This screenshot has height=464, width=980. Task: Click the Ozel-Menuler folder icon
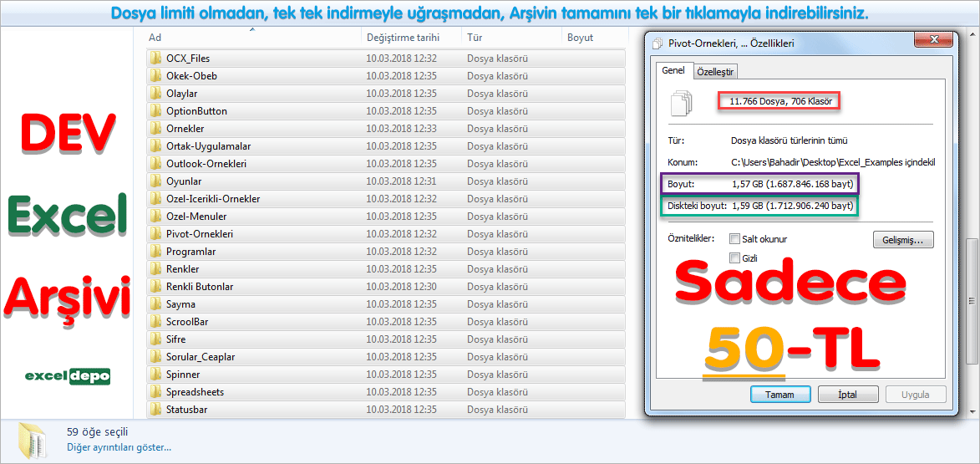[x=155, y=216]
